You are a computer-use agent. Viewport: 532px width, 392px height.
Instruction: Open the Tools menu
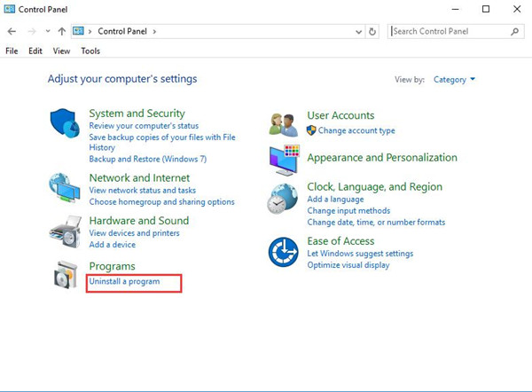90,51
